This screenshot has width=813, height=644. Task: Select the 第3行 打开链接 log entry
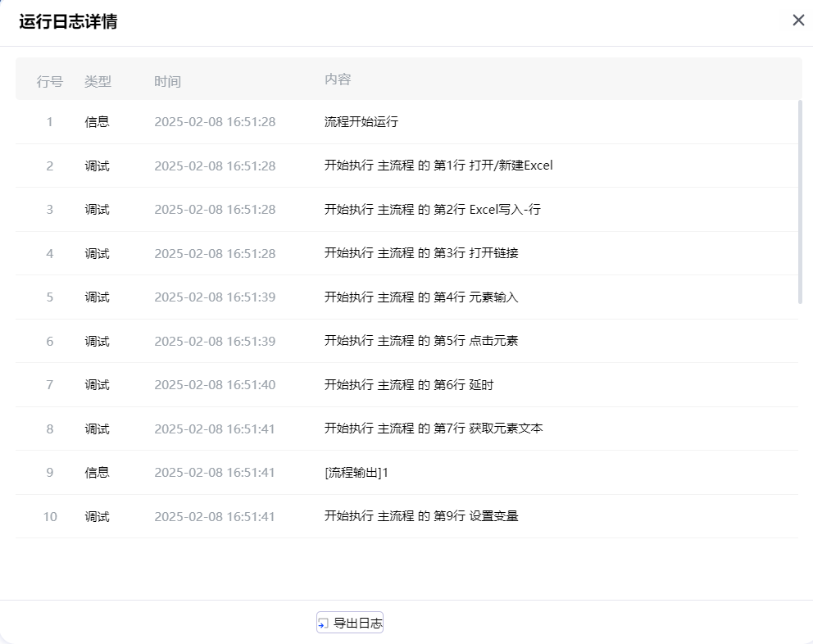pos(421,253)
